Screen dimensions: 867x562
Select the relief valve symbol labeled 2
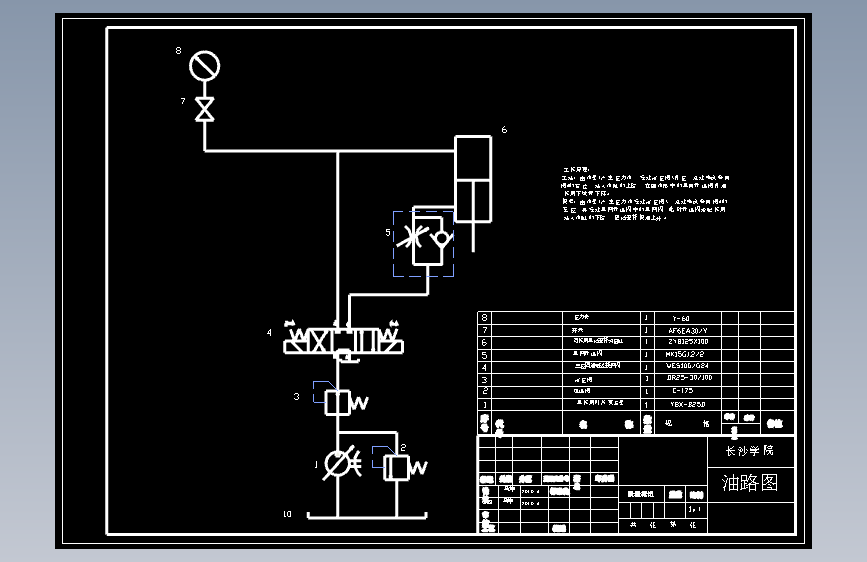pos(405,467)
